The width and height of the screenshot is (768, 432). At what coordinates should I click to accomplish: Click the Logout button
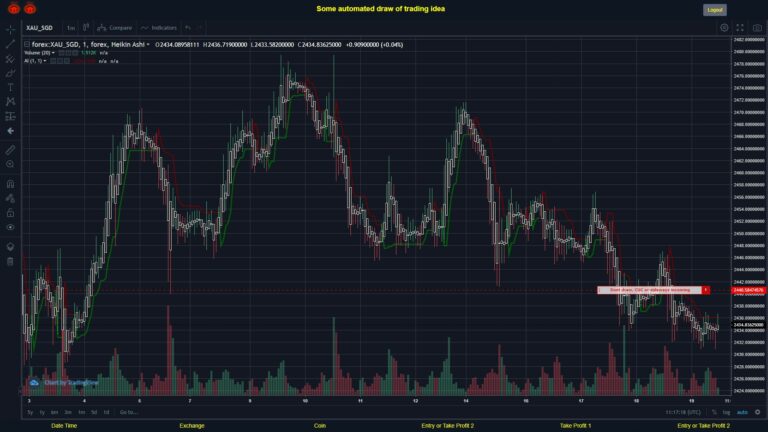[x=715, y=10]
